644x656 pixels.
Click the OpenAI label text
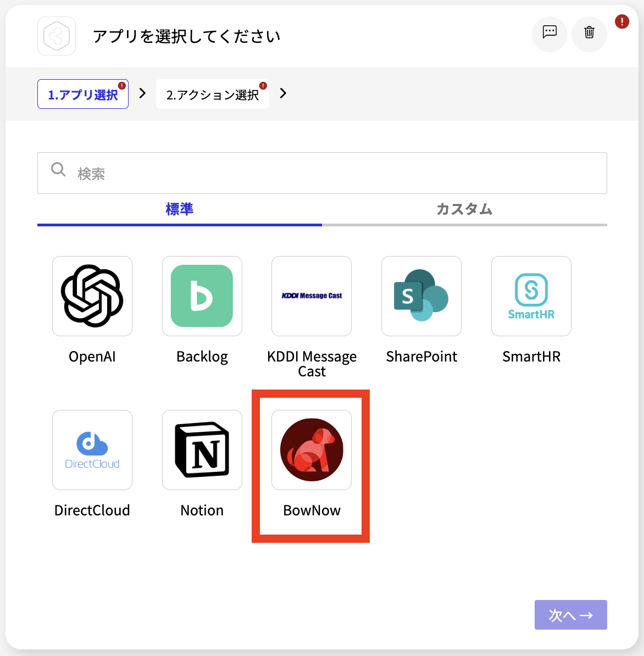pyautogui.click(x=92, y=357)
